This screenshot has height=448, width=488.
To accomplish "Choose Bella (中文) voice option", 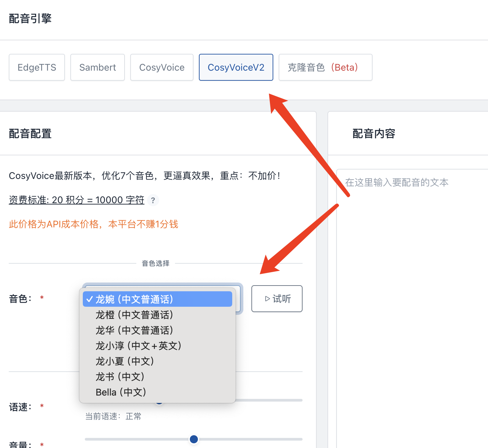I will click(158, 392).
